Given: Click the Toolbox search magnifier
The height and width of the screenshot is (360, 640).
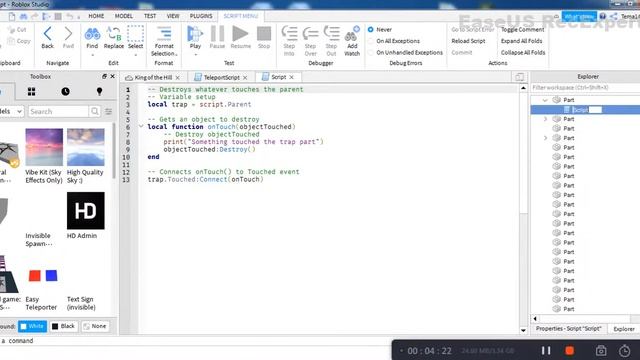Looking at the screenshot, I should (95, 111).
